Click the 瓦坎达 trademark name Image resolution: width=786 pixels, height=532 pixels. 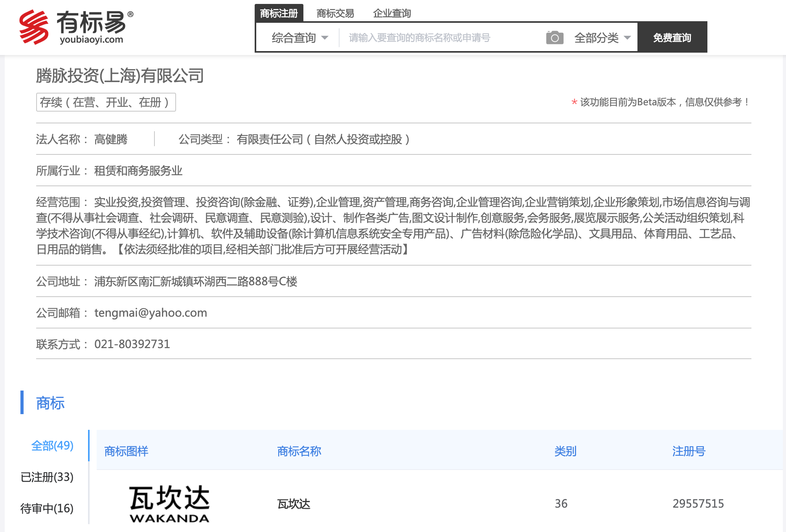click(294, 504)
